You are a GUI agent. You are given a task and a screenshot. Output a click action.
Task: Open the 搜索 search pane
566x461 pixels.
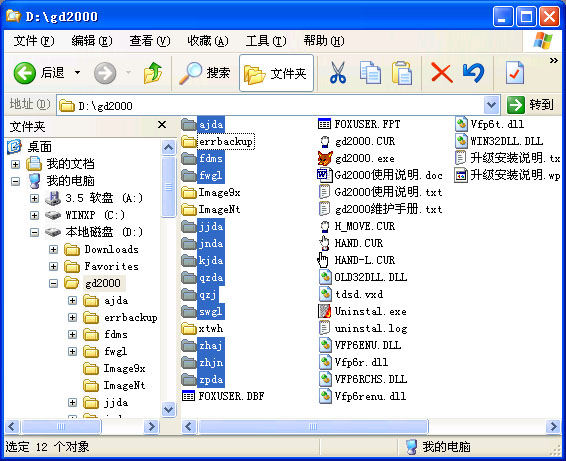(x=205, y=73)
